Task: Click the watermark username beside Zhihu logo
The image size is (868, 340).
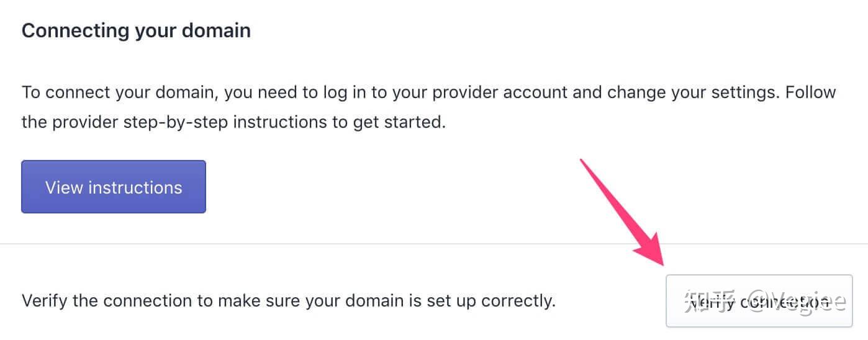Action: (x=796, y=302)
